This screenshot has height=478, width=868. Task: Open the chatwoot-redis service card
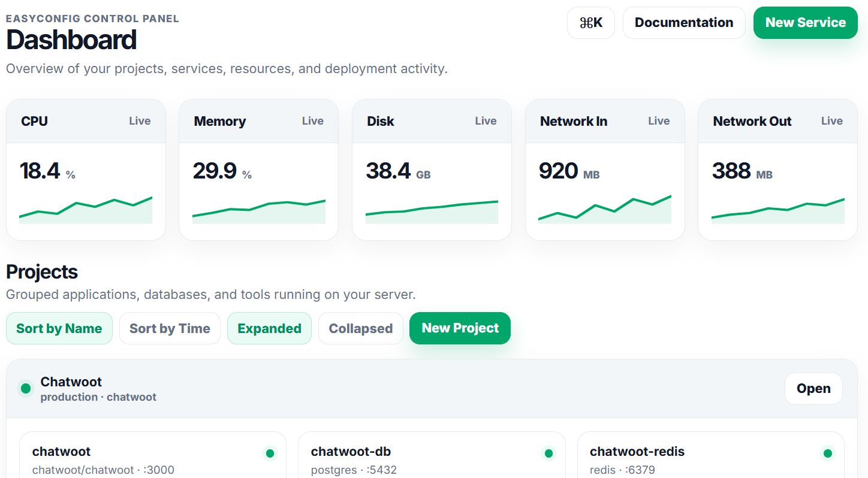point(711,455)
